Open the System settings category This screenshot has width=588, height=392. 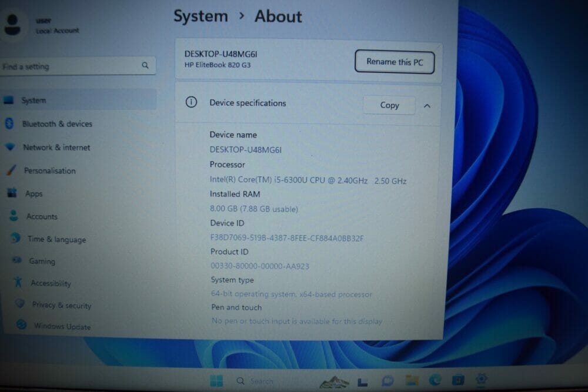coord(78,100)
